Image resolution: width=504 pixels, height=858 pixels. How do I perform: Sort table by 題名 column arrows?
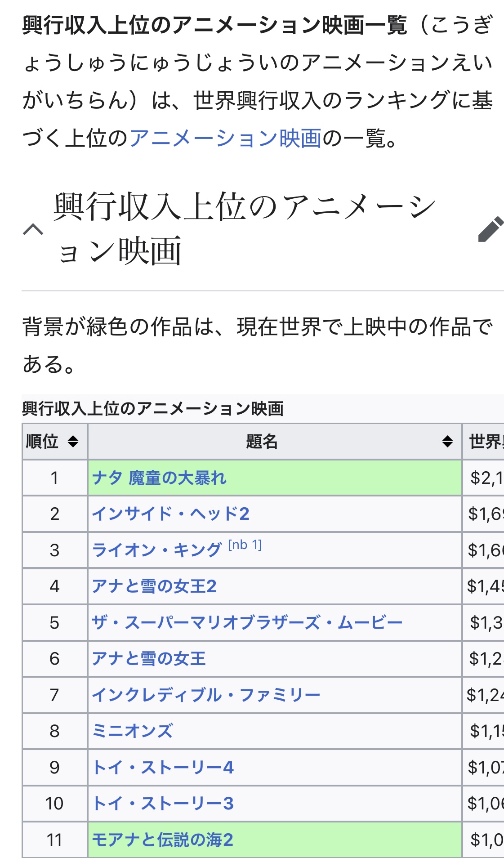(447, 441)
